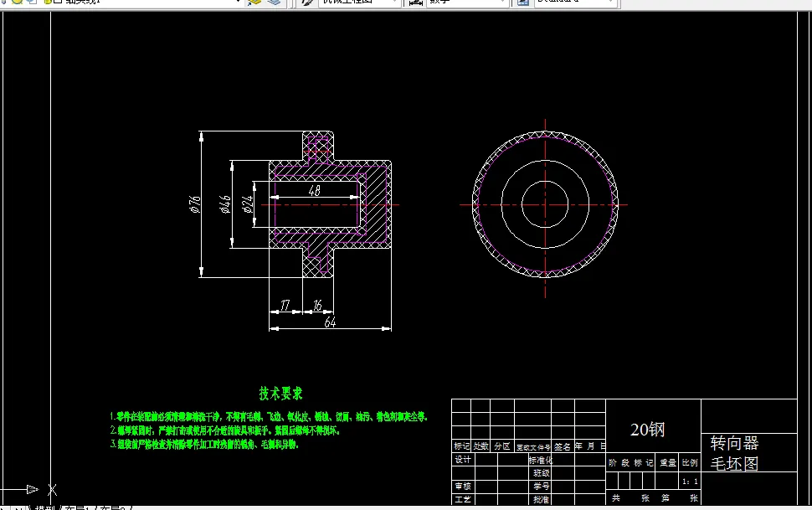Click the 比例 cell in the title block

690,463
